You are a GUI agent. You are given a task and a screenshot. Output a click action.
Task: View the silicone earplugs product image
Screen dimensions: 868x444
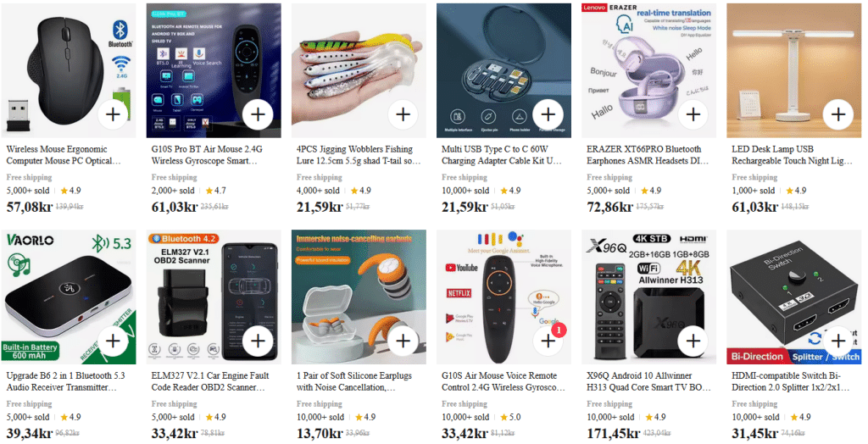click(359, 297)
